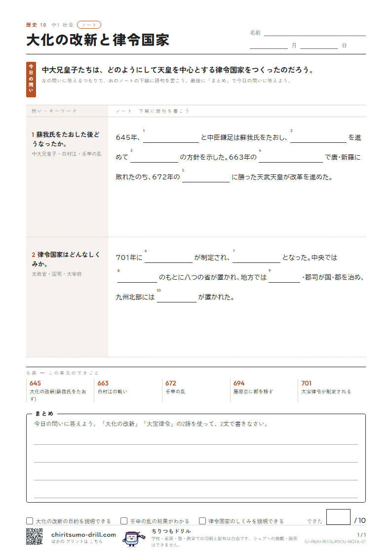This screenshot has height=555, width=392.
Task: Click blank 2 before を進めて
Action: [x=318, y=138]
